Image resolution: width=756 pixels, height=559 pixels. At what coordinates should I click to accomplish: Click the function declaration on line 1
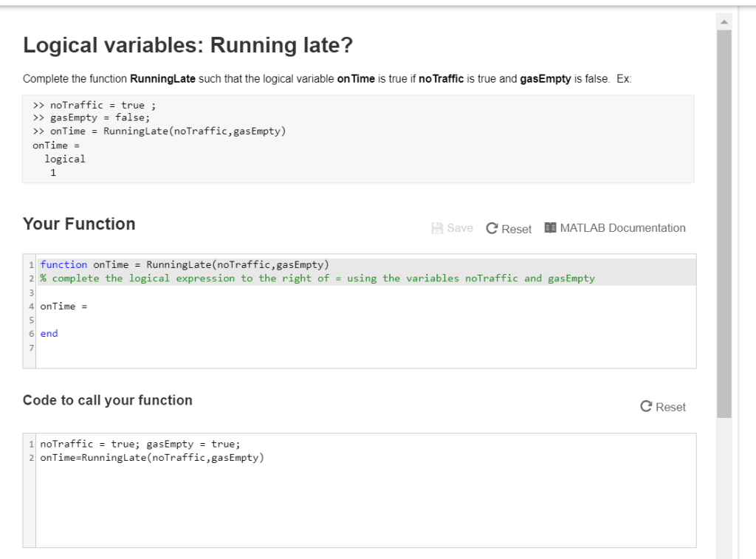click(185, 264)
